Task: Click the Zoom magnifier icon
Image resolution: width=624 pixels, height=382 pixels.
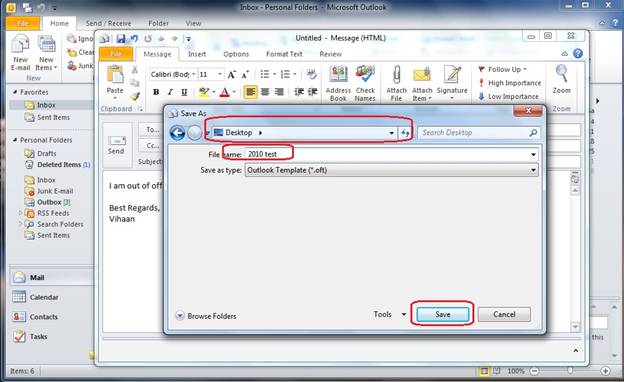Action: [562, 74]
